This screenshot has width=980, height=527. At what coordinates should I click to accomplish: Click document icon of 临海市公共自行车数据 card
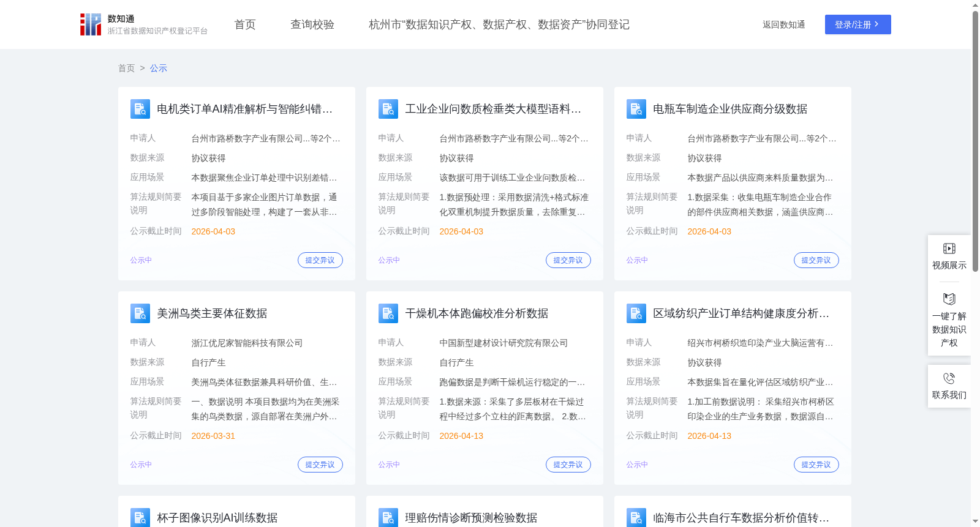(x=636, y=517)
